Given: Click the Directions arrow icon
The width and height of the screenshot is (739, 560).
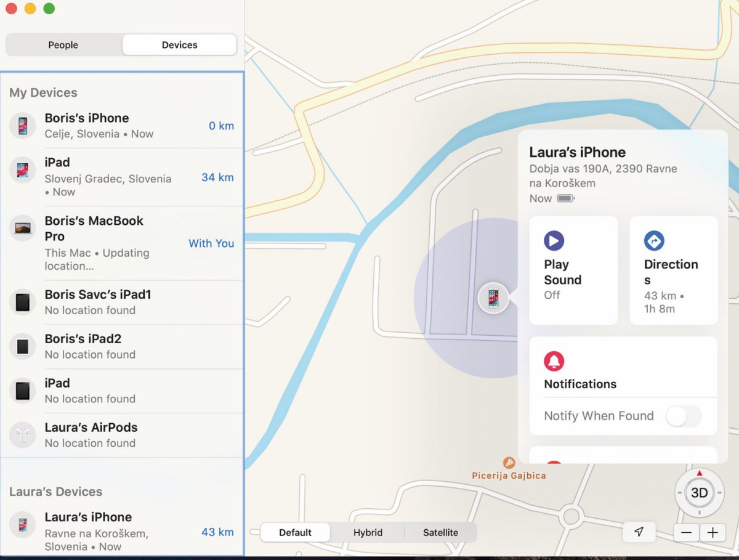Looking at the screenshot, I should point(654,240).
